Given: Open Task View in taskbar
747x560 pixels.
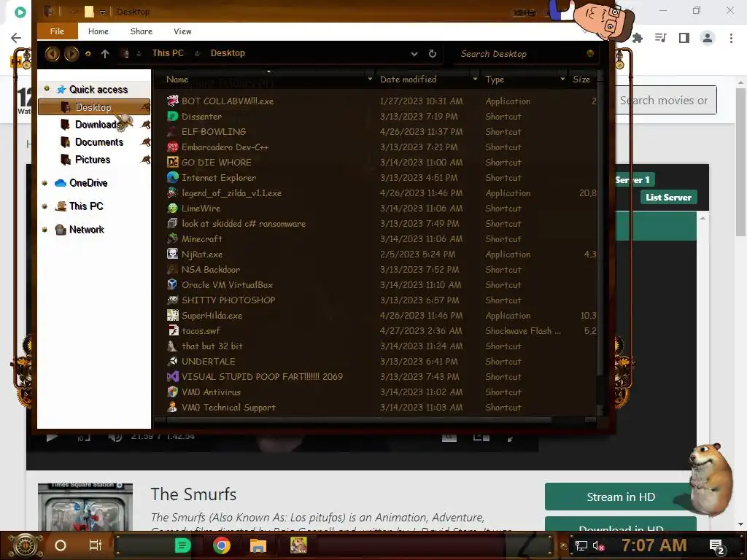Looking at the screenshot, I should 96,545.
